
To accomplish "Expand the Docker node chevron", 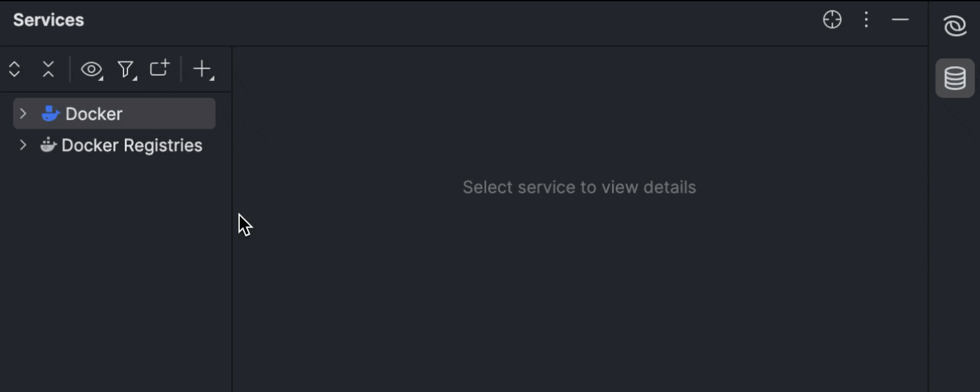I will pos(23,114).
